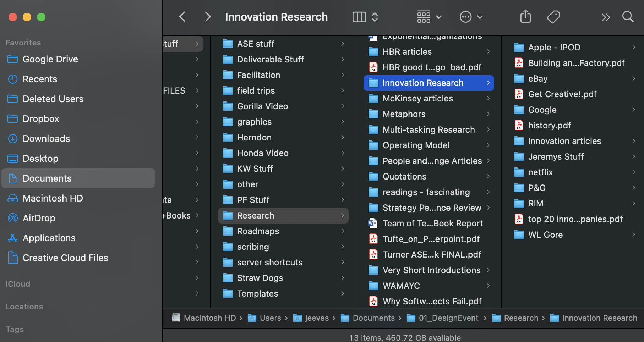Go back using the toolbar back arrow
The image size is (644, 342).
(x=182, y=17)
